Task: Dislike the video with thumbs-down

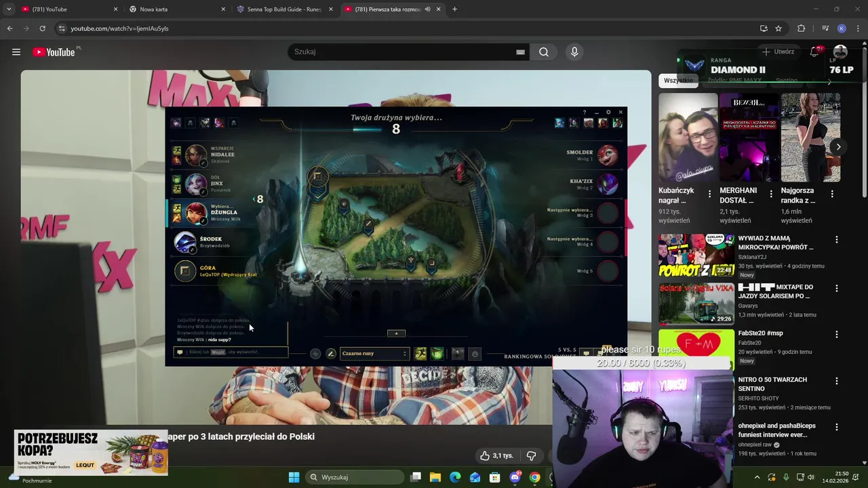Action: 532,455
